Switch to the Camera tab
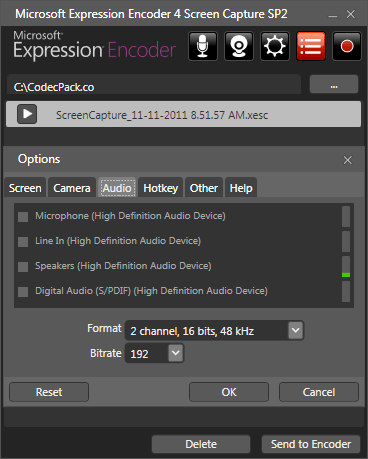Viewport: 368px width, 459px height. (x=72, y=188)
